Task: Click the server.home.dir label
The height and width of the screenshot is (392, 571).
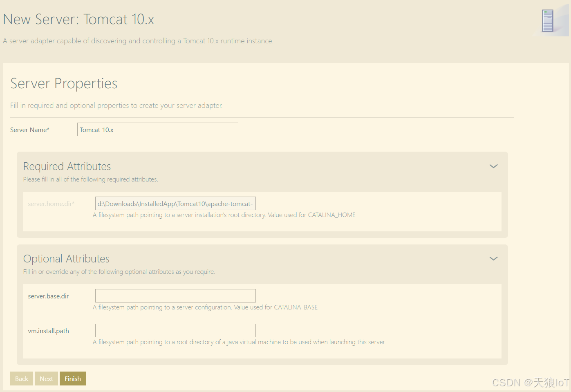Action: [51, 204]
